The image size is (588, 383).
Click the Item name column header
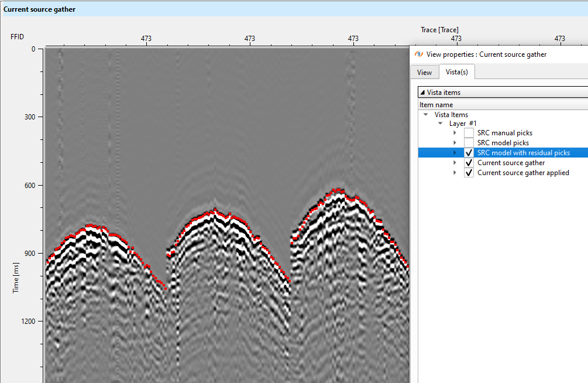point(436,105)
